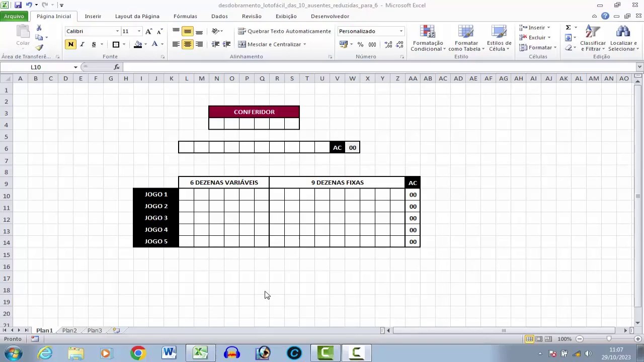Open the Calibri font name dropdown
The width and height of the screenshot is (644, 362).
117,31
